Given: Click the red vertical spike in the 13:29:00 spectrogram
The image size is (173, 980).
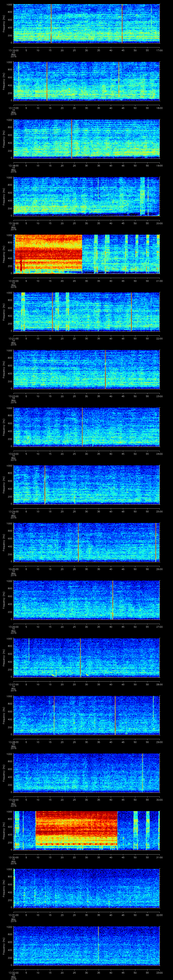Looking at the screenshot, I should pyautogui.click(x=142, y=773).
